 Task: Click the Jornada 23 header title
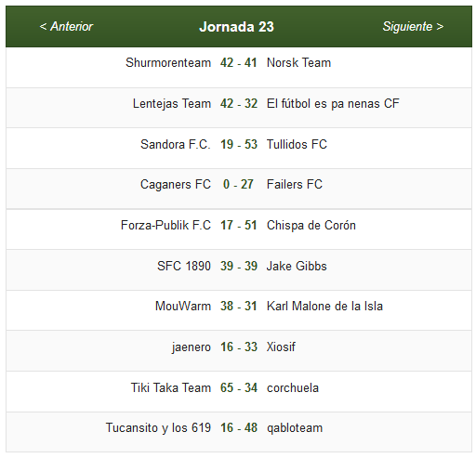click(236, 27)
